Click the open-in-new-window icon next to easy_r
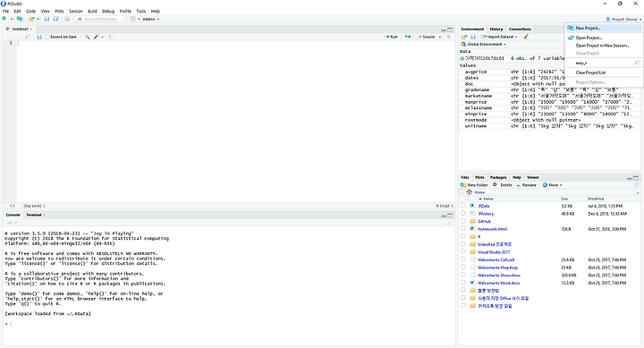This screenshot has height=348, width=644. (x=637, y=63)
